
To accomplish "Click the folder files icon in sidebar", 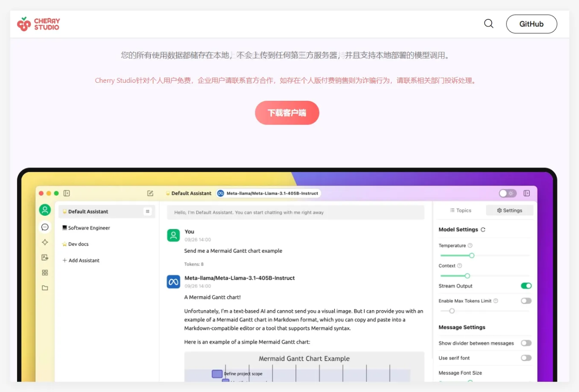I will point(45,288).
